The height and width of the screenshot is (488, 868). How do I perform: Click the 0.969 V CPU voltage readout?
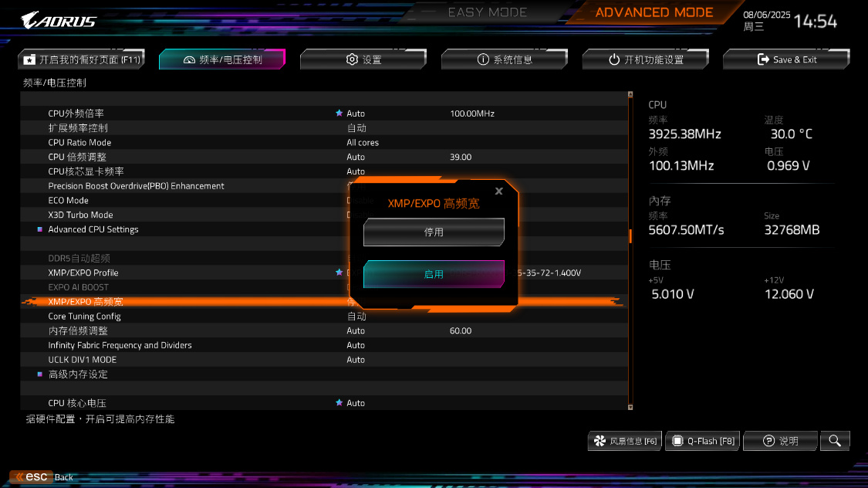point(789,165)
